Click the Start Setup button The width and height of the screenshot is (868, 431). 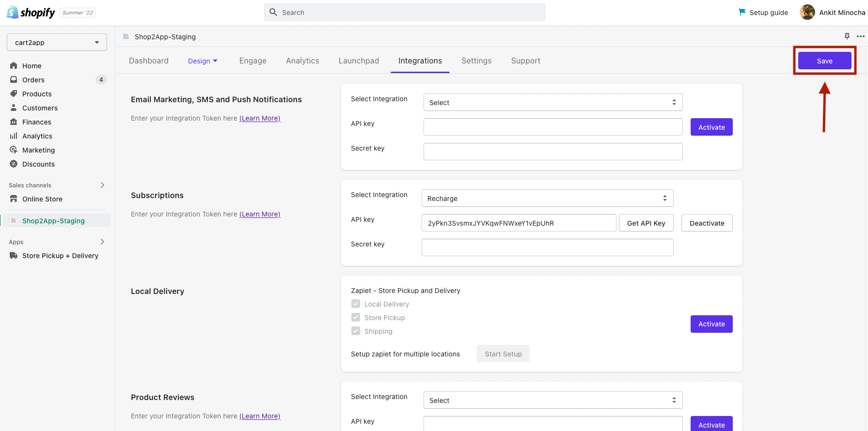click(503, 354)
